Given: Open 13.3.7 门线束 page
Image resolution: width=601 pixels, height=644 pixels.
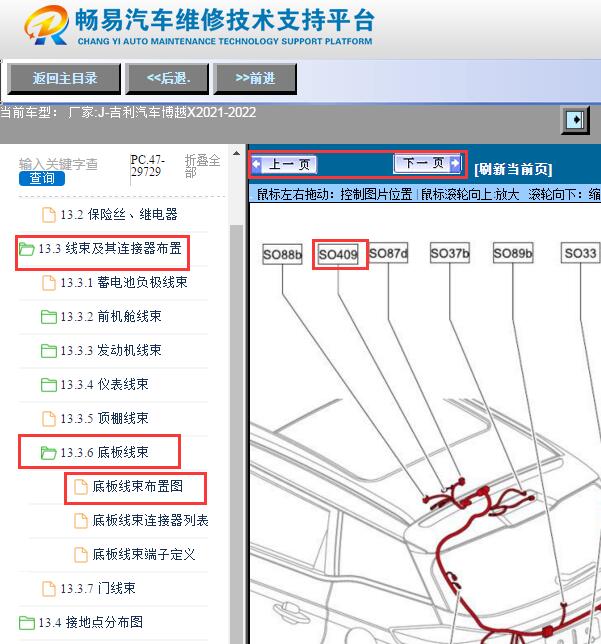Looking at the screenshot, I should [x=98, y=589].
